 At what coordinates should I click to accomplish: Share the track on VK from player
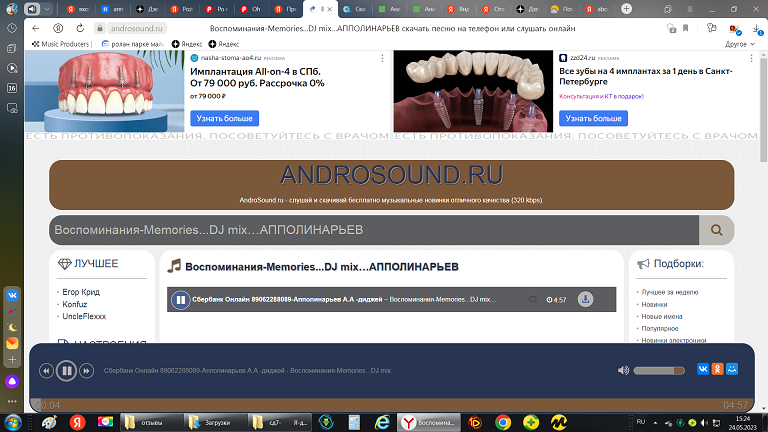point(703,369)
